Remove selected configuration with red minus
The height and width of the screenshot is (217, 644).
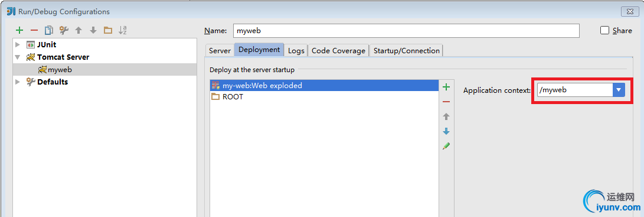[x=34, y=30]
